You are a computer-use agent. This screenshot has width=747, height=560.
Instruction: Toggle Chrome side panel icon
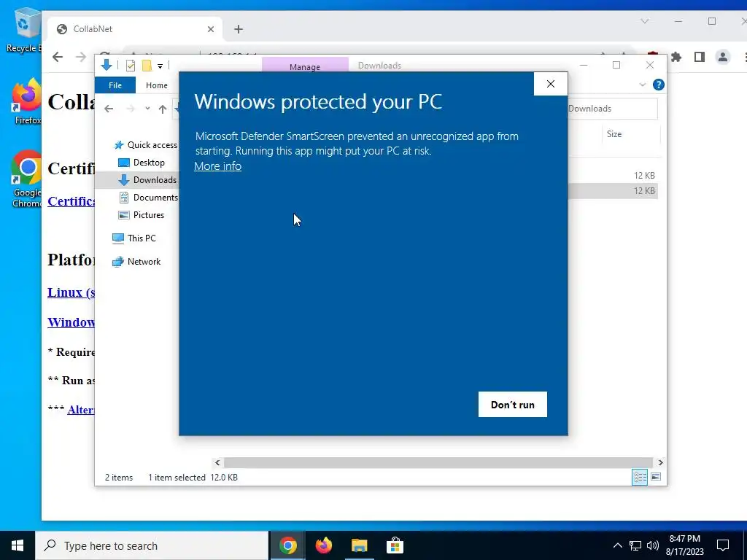pyautogui.click(x=700, y=57)
